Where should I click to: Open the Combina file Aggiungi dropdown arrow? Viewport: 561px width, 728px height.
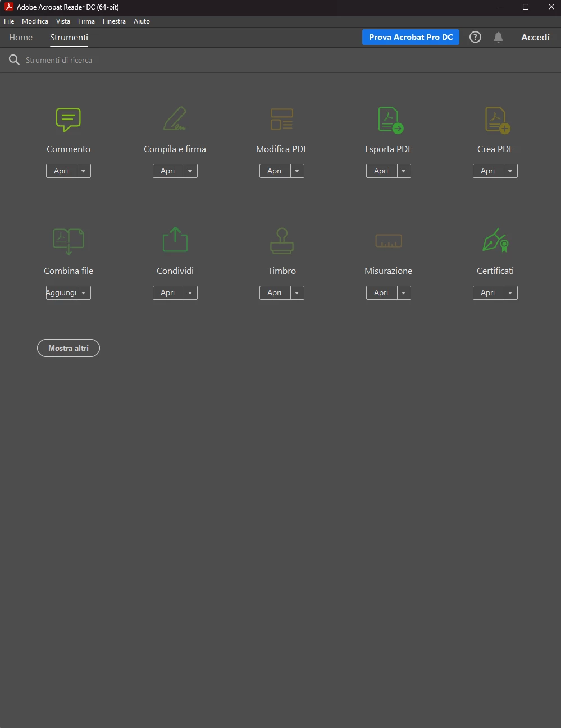click(83, 292)
